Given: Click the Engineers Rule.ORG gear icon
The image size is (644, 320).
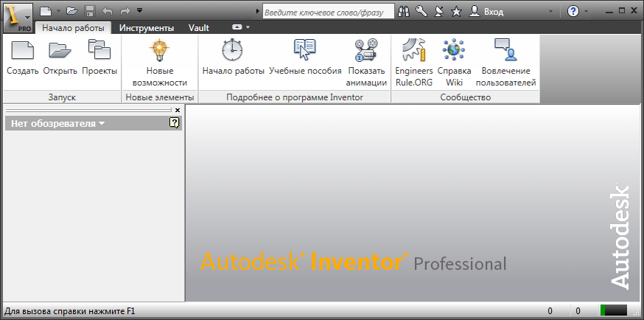Looking at the screenshot, I should [413, 49].
